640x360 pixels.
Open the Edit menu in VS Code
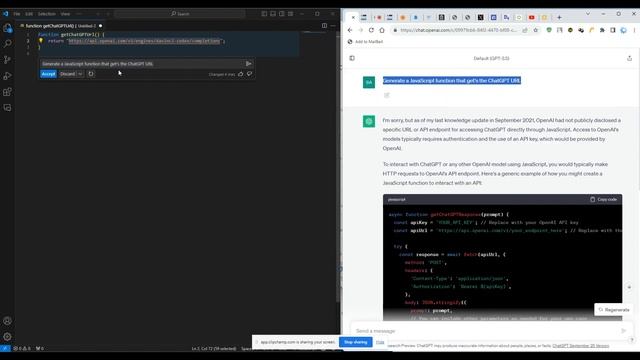(x=29, y=14)
